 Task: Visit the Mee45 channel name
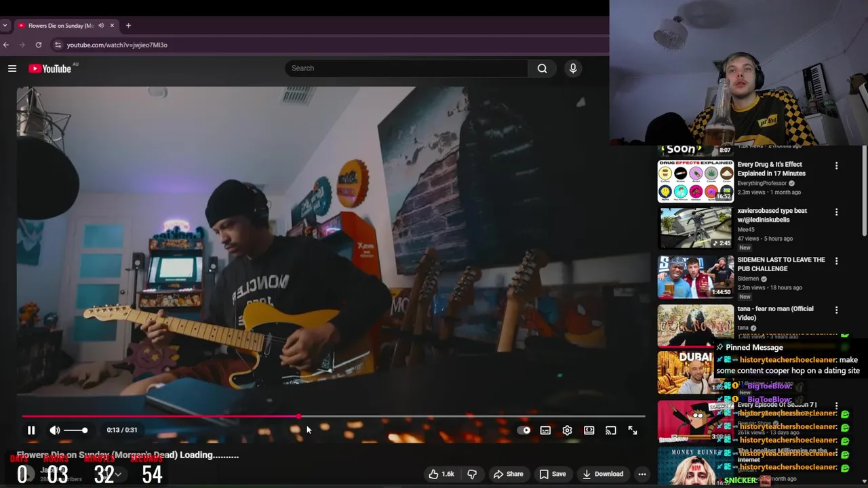(746, 229)
